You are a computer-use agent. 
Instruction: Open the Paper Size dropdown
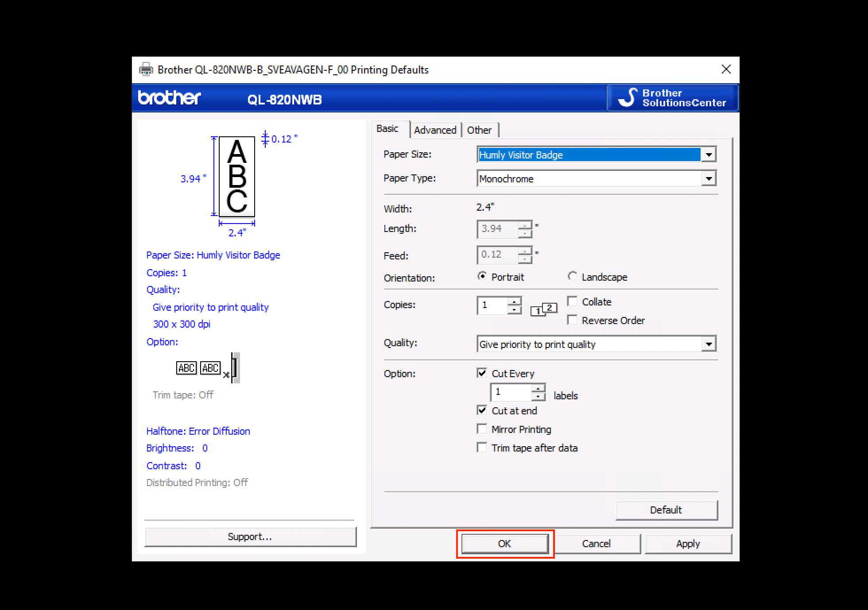(x=597, y=154)
